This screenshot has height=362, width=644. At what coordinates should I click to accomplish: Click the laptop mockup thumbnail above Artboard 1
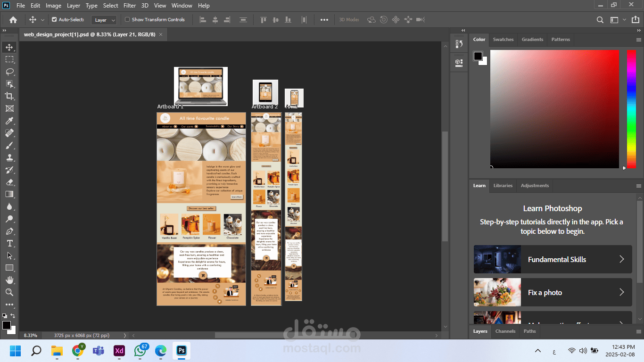tap(201, 86)
